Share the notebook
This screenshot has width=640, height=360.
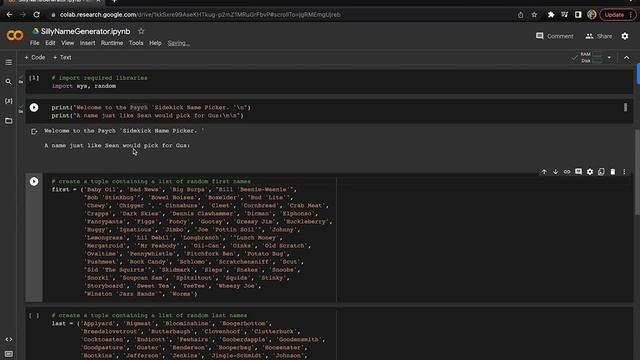tap(599, 36)
